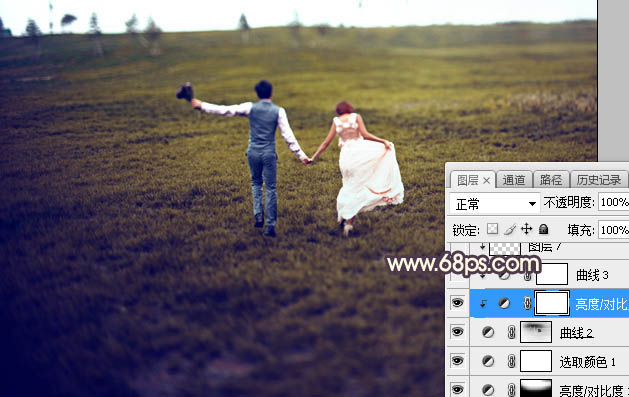Select the 曲线 3 layer name
Screen dimensions: 629x397
[592, 275]
